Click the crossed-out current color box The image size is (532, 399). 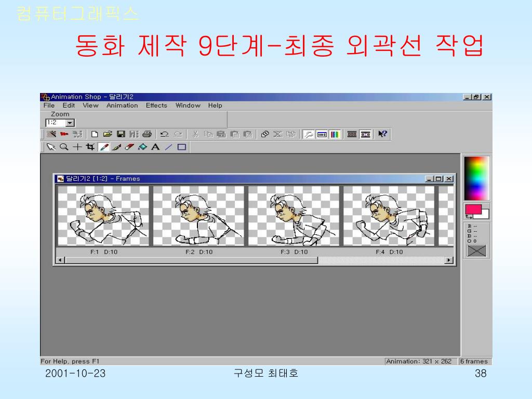[x=476, y=251]
